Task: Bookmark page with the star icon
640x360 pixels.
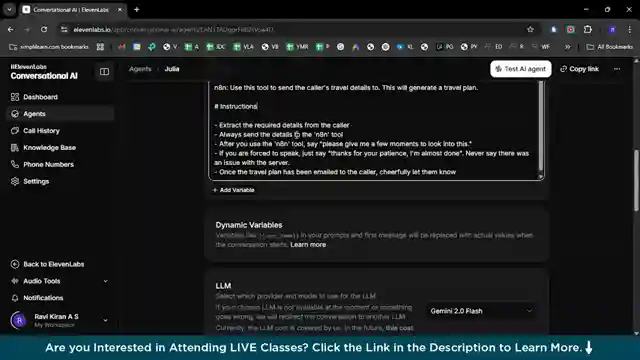Action: (530, 29)
